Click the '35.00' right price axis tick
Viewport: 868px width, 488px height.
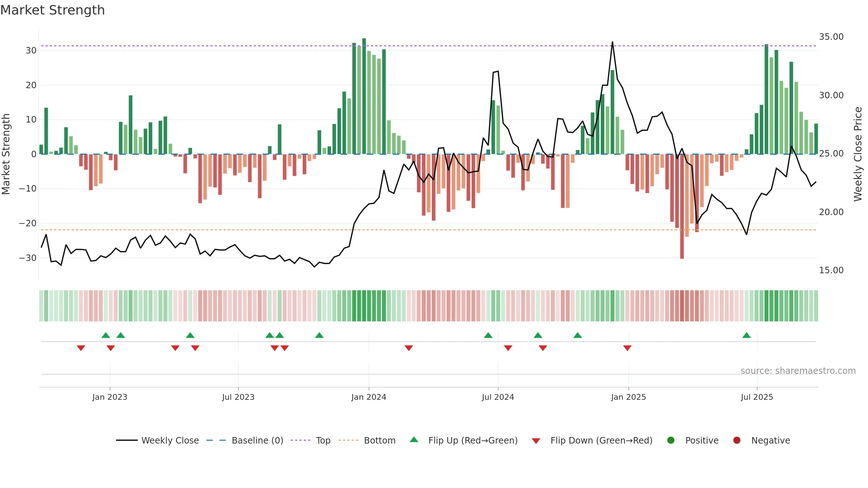click(831, 37)
